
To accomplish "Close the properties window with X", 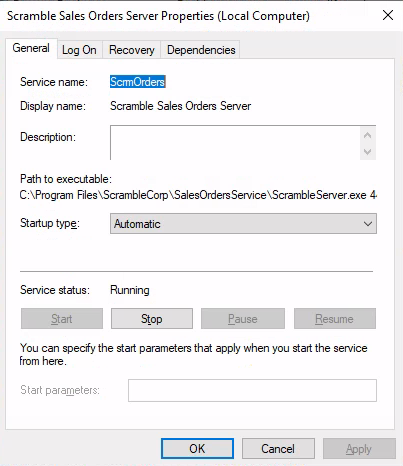I will [x=388, y=15].
